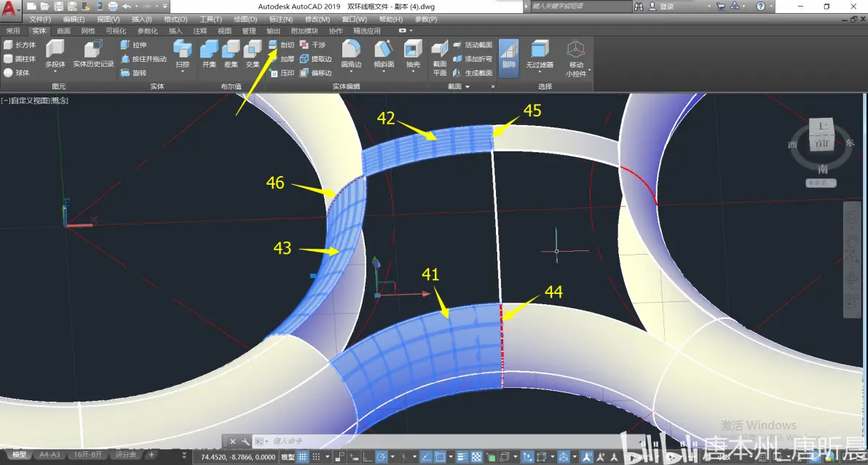Open the 绘图(D) menu

click(245, 20)
